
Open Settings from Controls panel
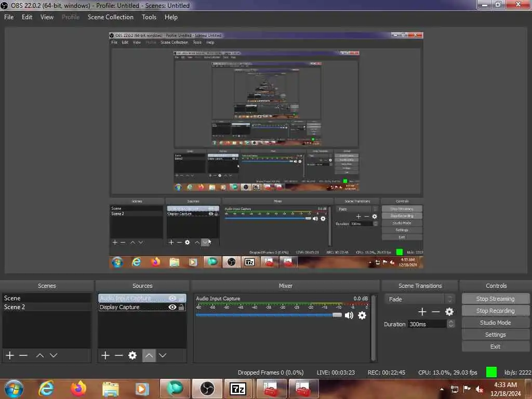[x=495, y=335]
